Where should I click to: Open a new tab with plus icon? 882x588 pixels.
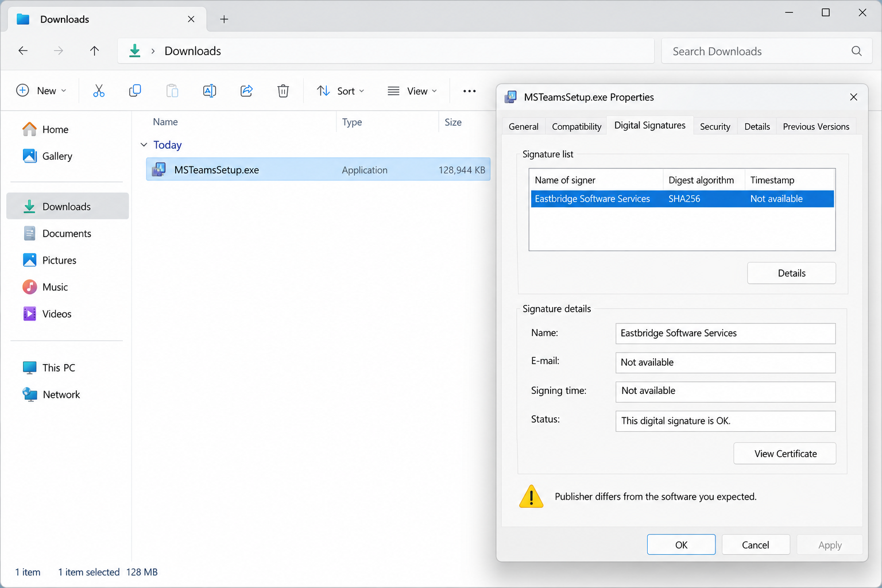(224, 20)
